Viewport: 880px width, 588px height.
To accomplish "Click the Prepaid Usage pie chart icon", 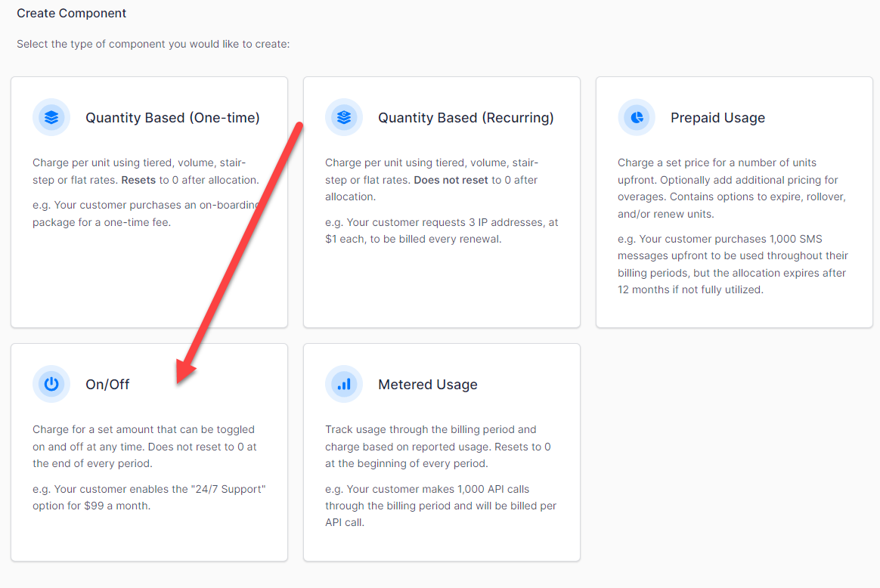I will click(x=637, y=118).
